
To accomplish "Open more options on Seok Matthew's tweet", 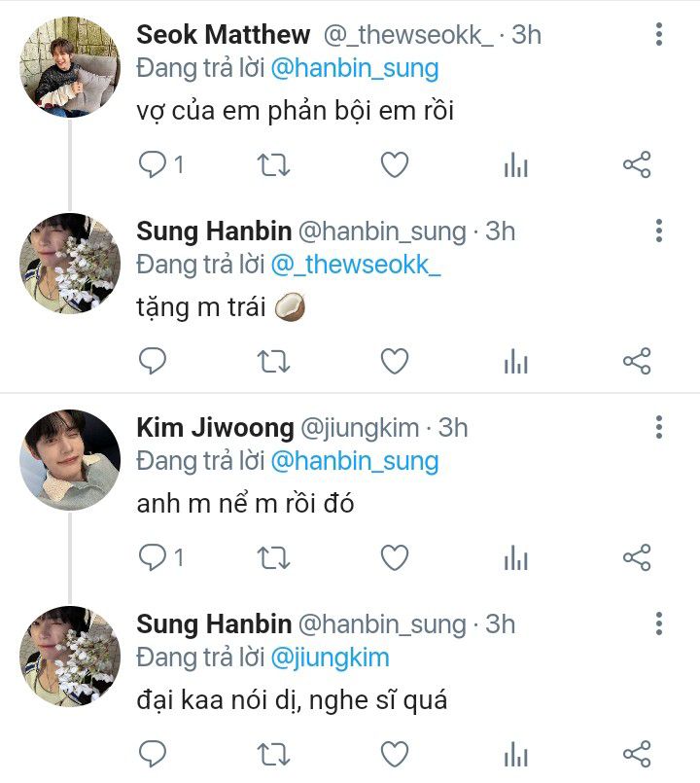I will point(659,35).
